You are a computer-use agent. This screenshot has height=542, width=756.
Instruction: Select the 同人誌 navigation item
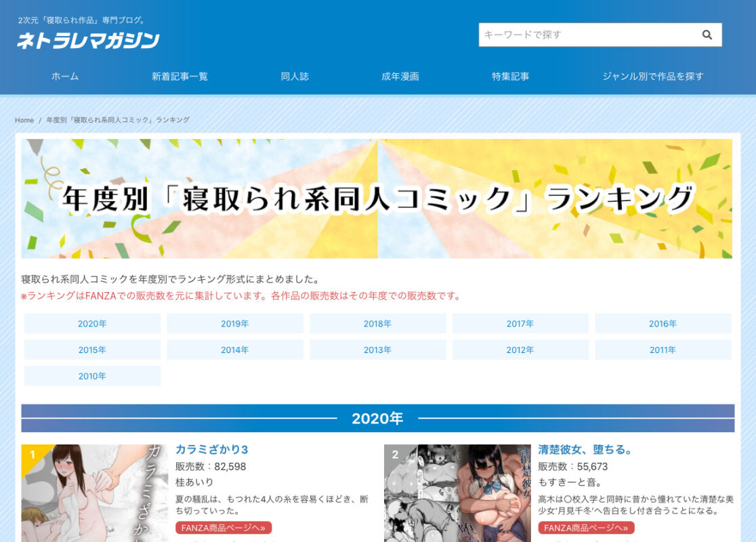coord(295,77)
